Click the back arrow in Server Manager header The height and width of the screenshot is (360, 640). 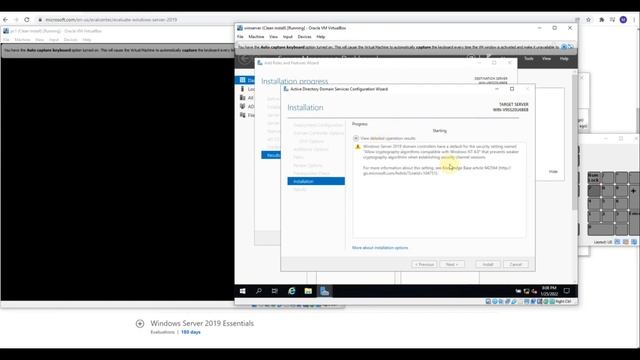pyautogui.click(x=244, y=59)
